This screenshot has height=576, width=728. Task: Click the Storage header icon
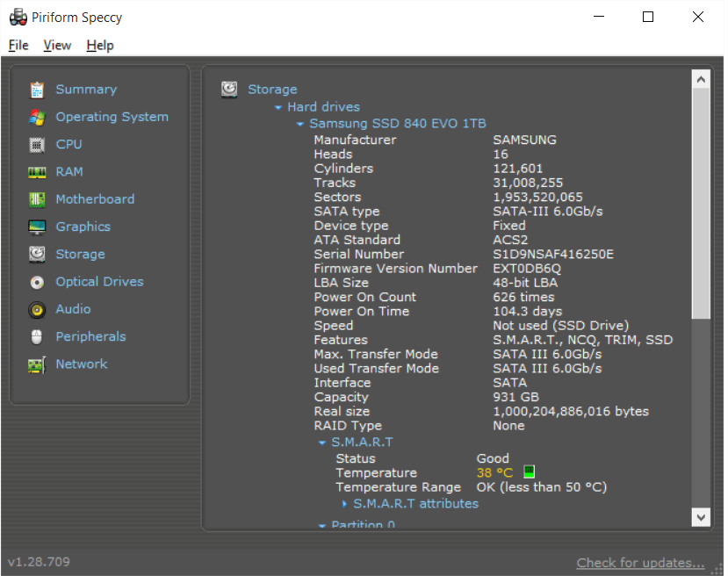(229, 89)
